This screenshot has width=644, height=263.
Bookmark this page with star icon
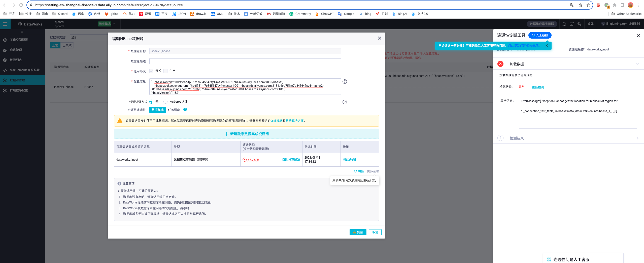[x=588, y=5]
